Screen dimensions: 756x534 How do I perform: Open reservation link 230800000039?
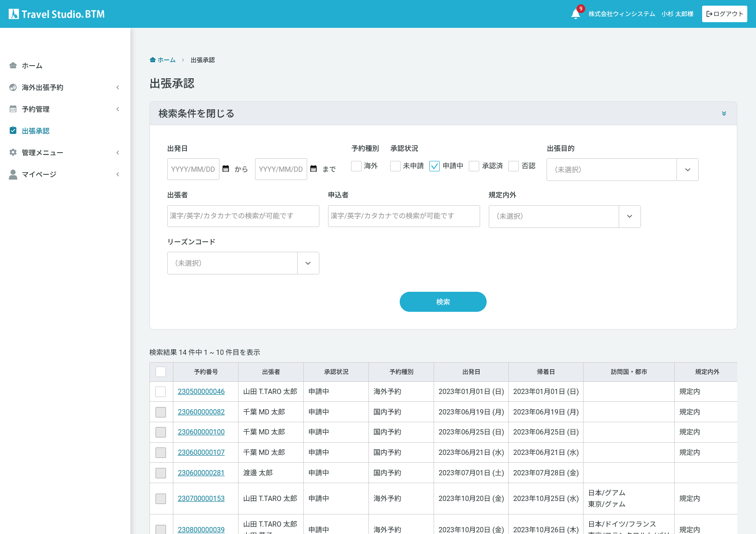click(201, 529)
